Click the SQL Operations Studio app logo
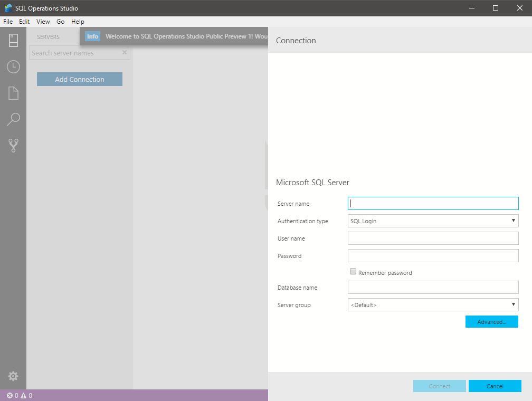Image resolution: width=532 pixels, height=401 pixels. (8, 8)
